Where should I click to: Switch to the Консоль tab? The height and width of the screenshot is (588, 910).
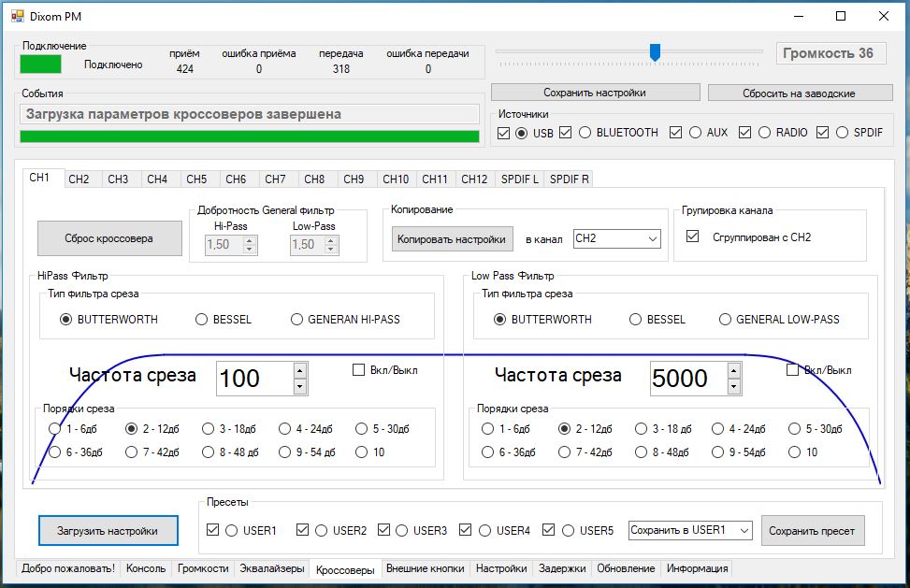point(146,569)
